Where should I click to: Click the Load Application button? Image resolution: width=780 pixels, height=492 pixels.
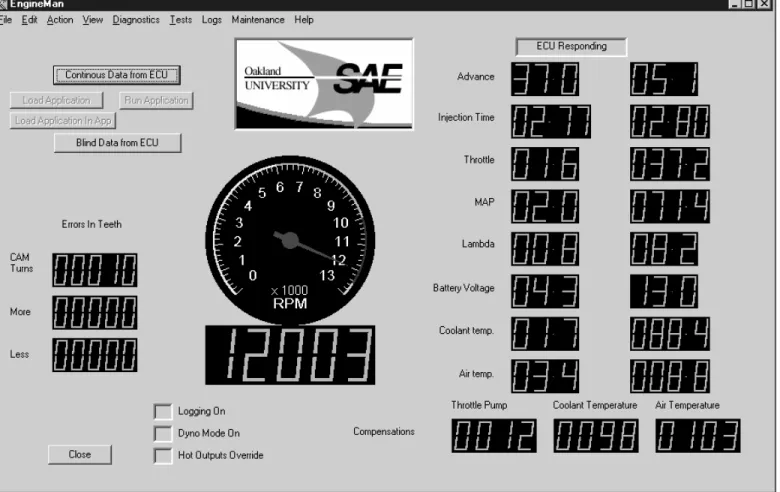click(56, 100)
